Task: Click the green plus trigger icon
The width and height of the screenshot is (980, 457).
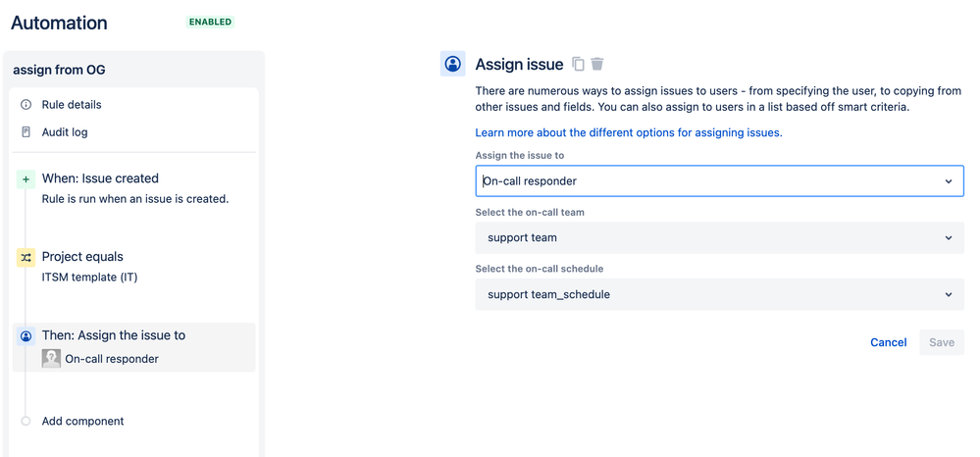Action: pyautogui.click(x=26, y=178)
